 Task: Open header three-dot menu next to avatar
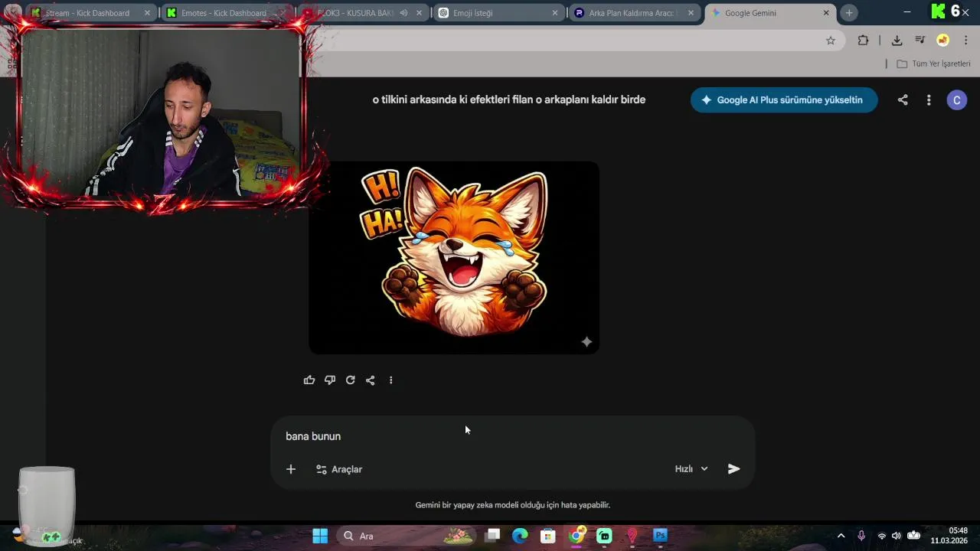pyautogui.click(x=929, y=100)
